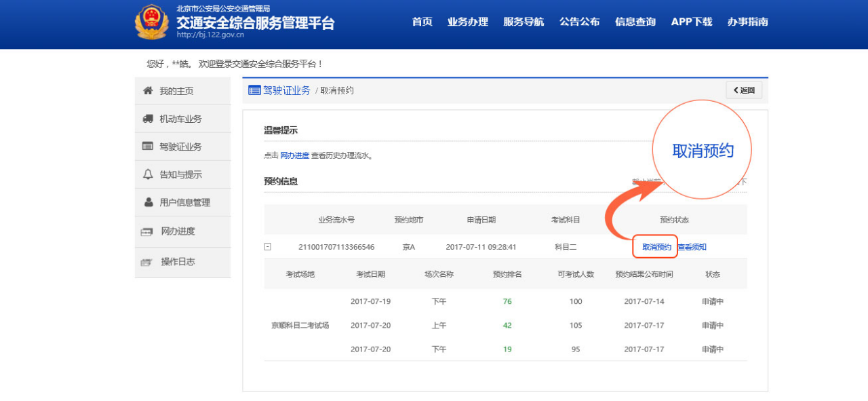Click the 取消预约 link in table row
The image size is (868, 401).
[656, 247]
